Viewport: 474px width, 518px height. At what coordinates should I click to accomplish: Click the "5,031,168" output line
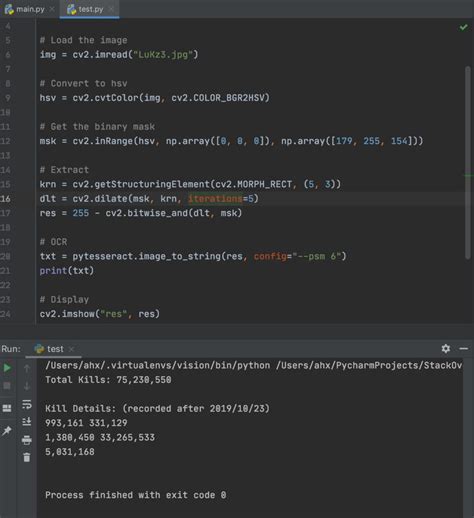(70, 452)
